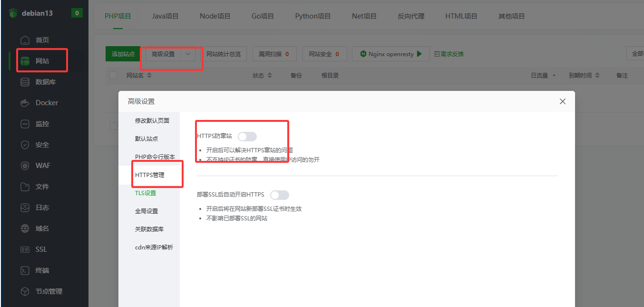Click the database icon beside 数据库

(25, 82)
